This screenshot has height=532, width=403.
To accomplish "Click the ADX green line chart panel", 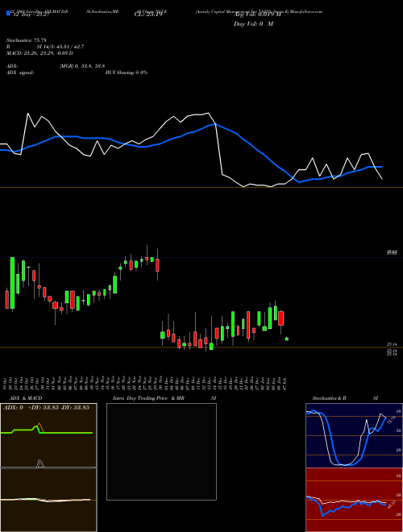I will click(x=48, y=435).
